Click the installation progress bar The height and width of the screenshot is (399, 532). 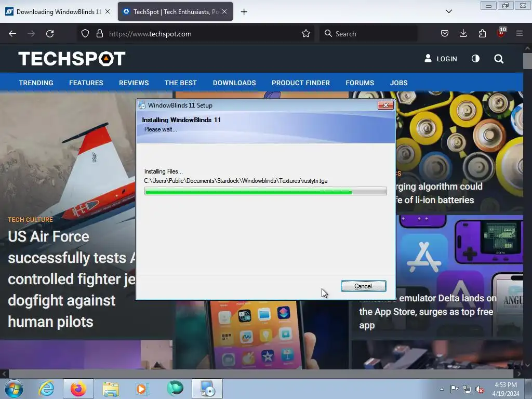pyautogui.click(x=265, y=191)
